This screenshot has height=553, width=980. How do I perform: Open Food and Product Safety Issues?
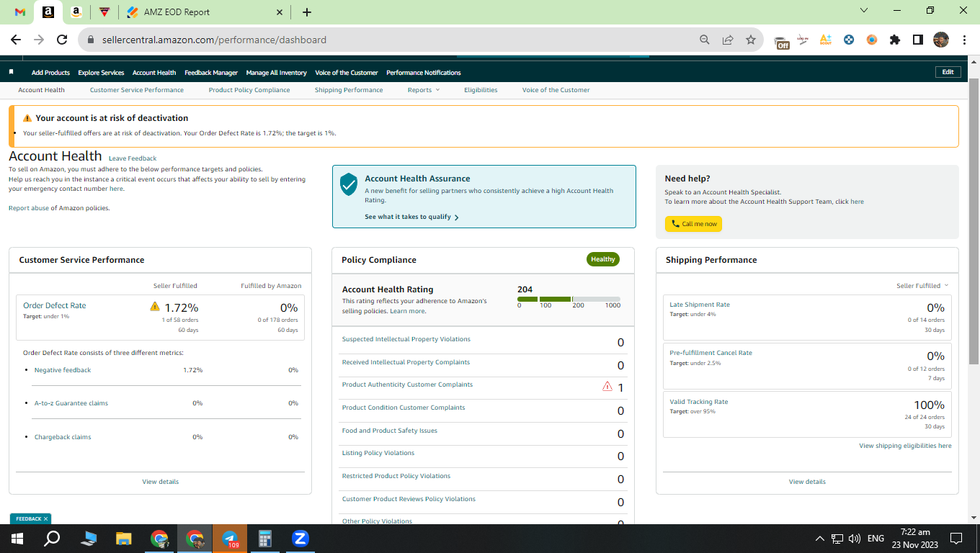tap(390, 431)
